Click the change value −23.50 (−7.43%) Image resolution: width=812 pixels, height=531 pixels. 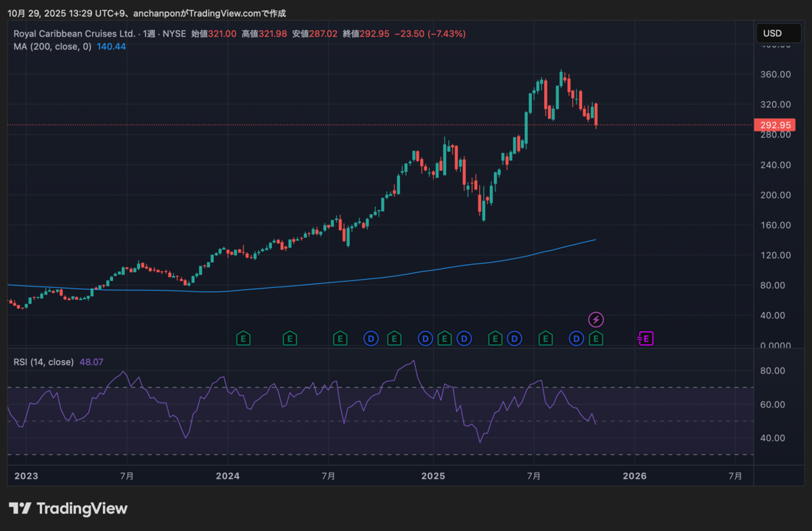431,33
